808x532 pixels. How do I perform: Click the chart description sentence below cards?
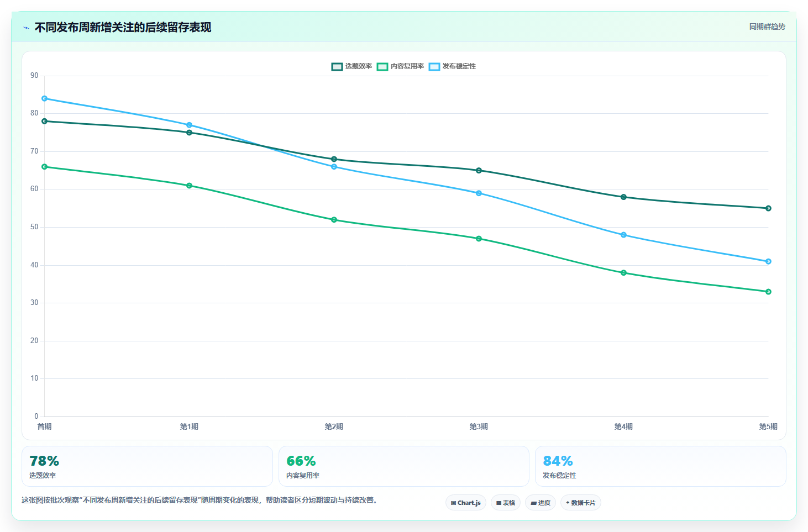tap(200, 501)
